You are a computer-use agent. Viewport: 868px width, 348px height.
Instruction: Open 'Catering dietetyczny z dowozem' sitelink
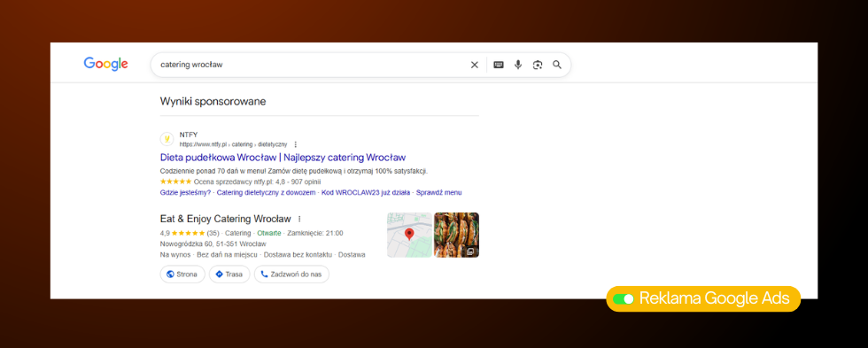pos(267,192)
